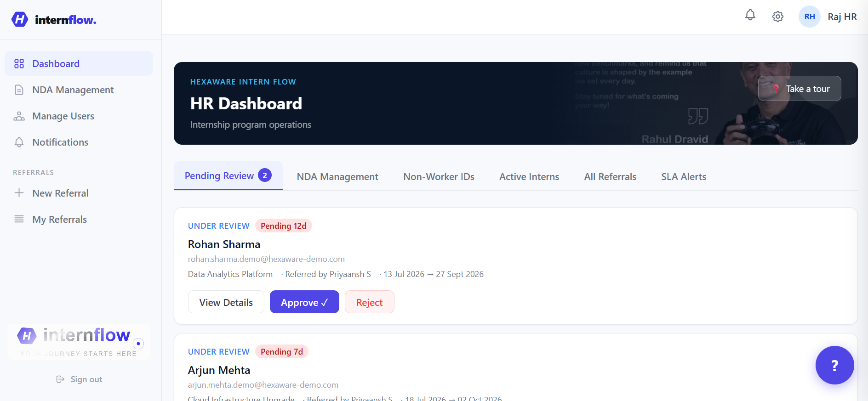Viewport: 868px width, 401px height.
Task: Click the Sign out arrow icon
Action: 60,379
